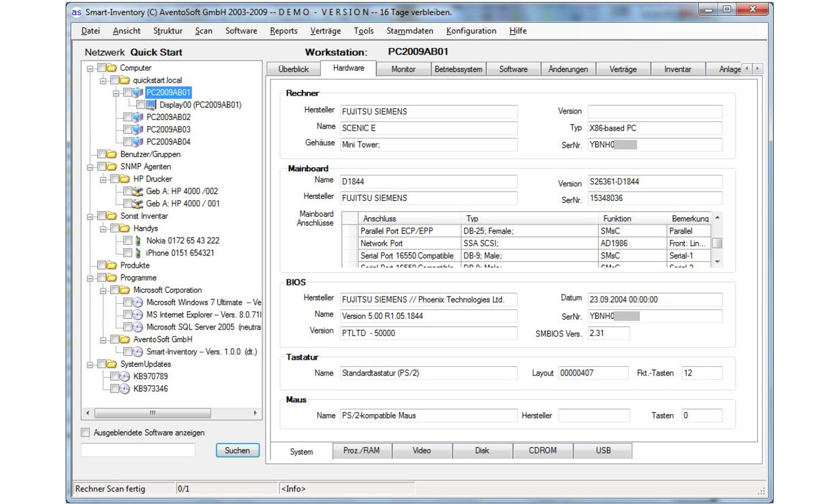The image size is (840, 504).
Task: Click the folder icon of Benutzer/Gruppen
Action: (x=112, y=154)
